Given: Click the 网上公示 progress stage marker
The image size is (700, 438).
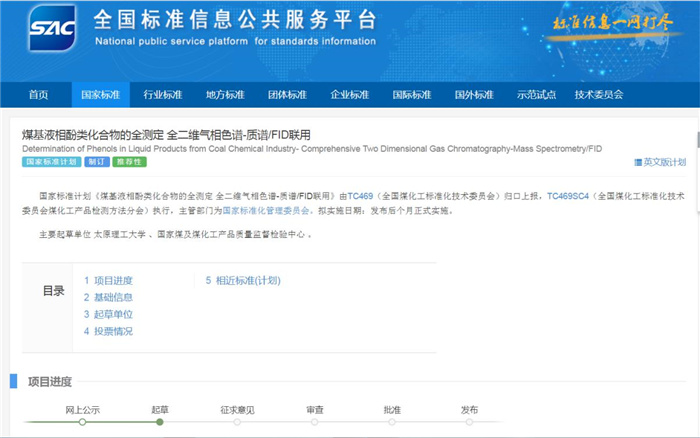Looking at the screenshot, I should tap(83, 422).
